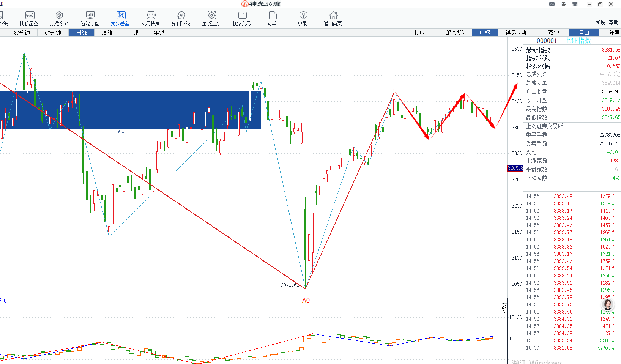Expand indicator pane with plus button
This screenshot has height=364, width=621.
click(x=504, y=301)
